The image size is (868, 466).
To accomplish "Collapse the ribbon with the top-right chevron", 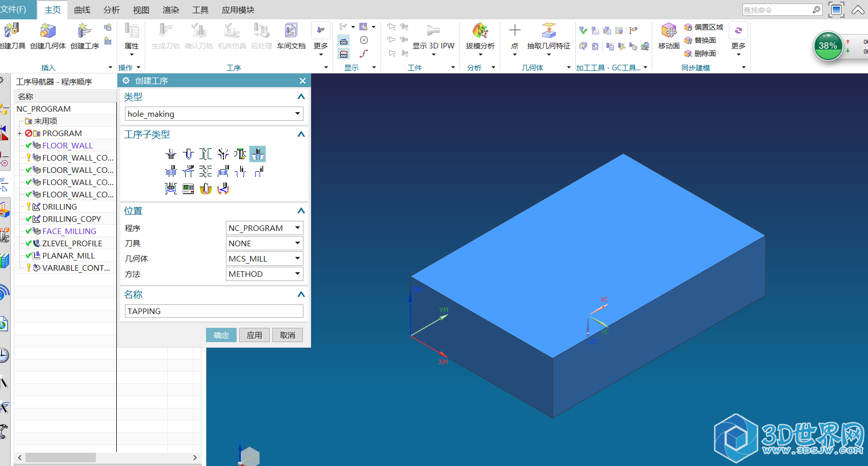I will tap(858, 10).
